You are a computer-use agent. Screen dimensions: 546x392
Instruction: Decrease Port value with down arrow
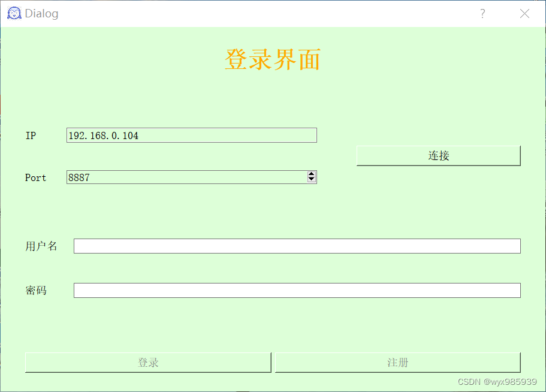click(x=312, y=180)
